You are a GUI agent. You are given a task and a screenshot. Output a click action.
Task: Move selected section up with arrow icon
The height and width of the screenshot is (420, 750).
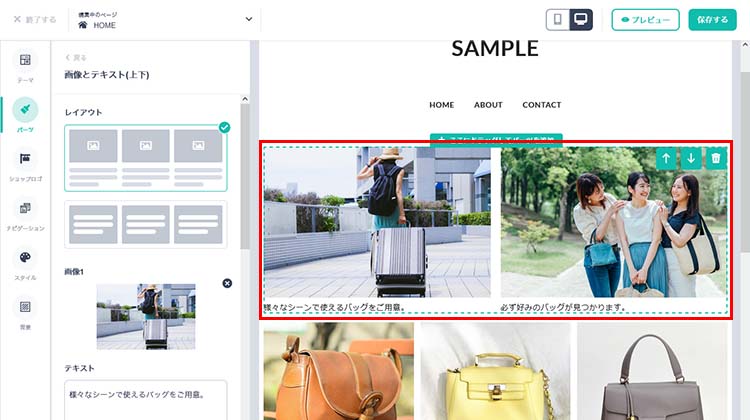click(x=666, y=158)
